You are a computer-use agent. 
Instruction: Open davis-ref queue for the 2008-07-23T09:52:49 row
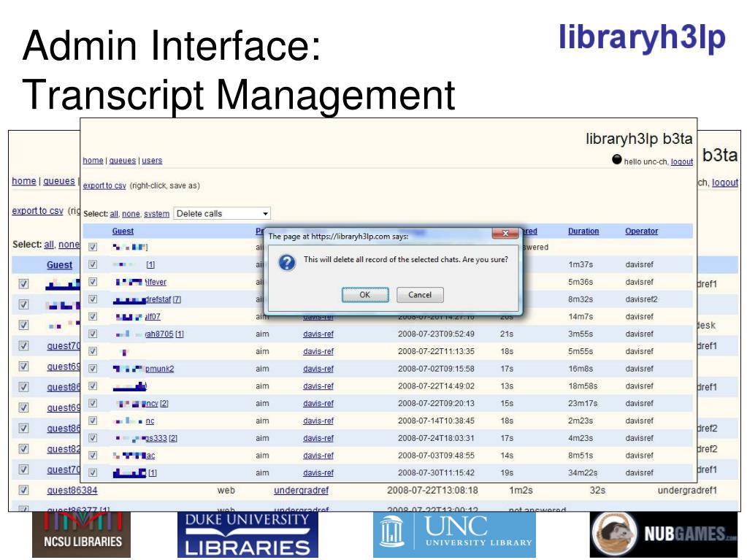(318, 334)
